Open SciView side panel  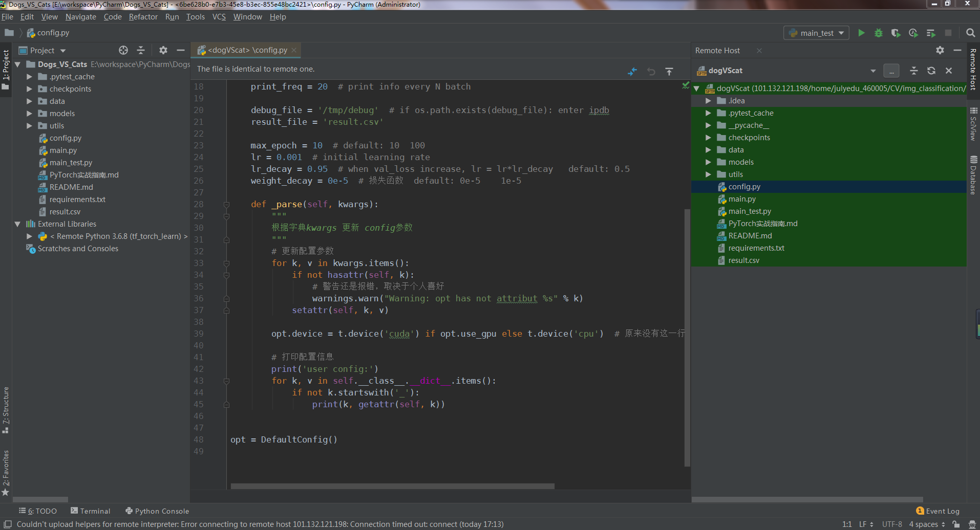tap(973, 124)
